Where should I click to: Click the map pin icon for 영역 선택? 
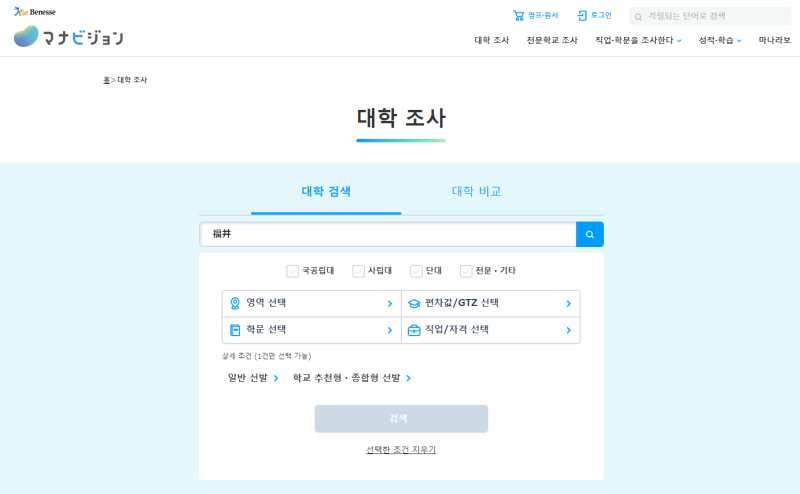[235, 303]
